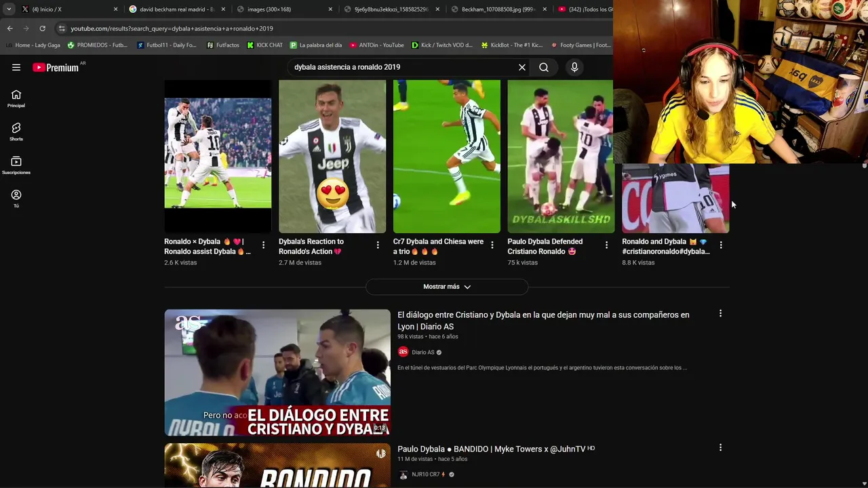Click 'Ronaldo and Dybala' short title

click(x=666, y=246)
